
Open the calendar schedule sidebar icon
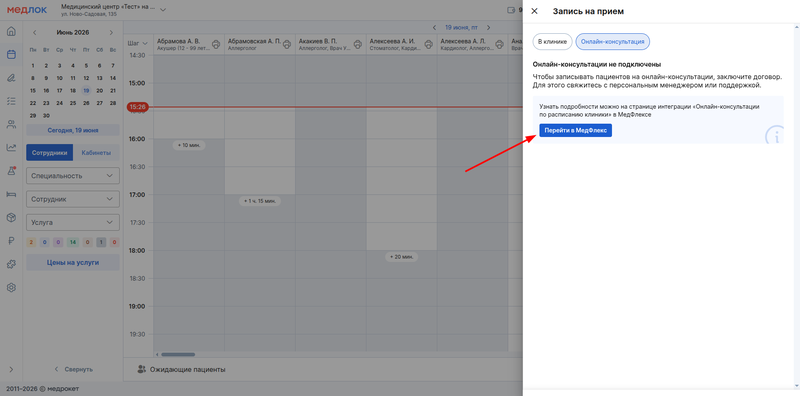click(11, 55)
